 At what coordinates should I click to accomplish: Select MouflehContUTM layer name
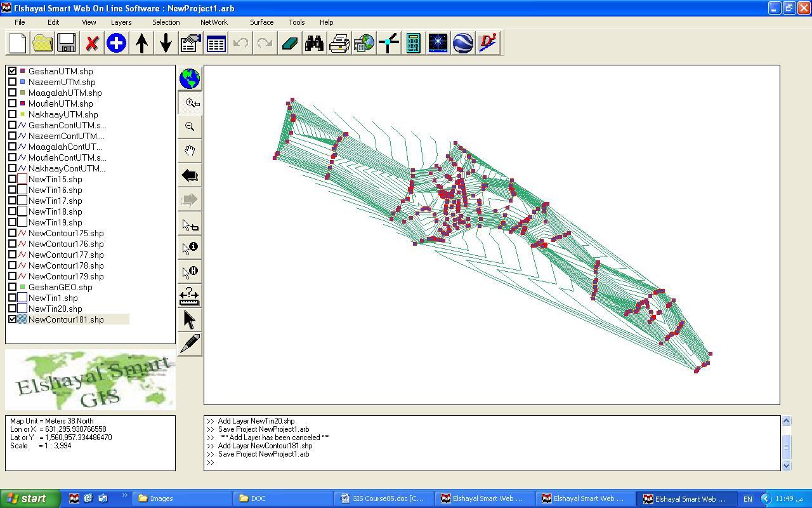(x=67, y=157)
